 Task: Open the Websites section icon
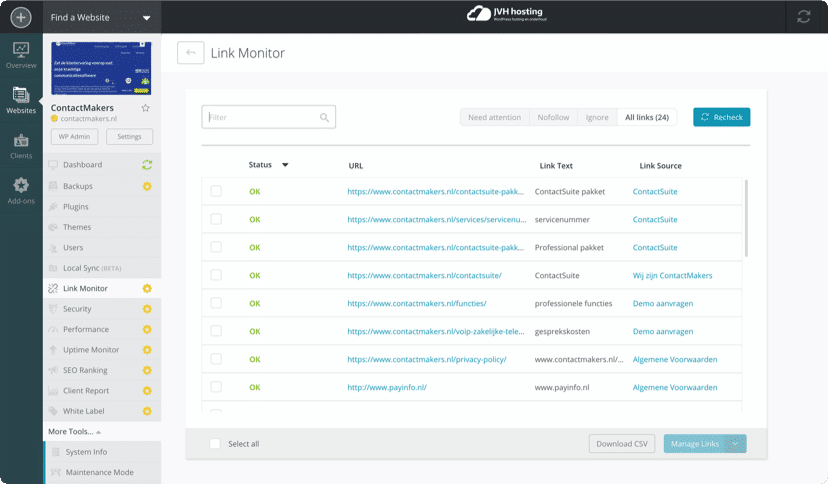point(21,100)
